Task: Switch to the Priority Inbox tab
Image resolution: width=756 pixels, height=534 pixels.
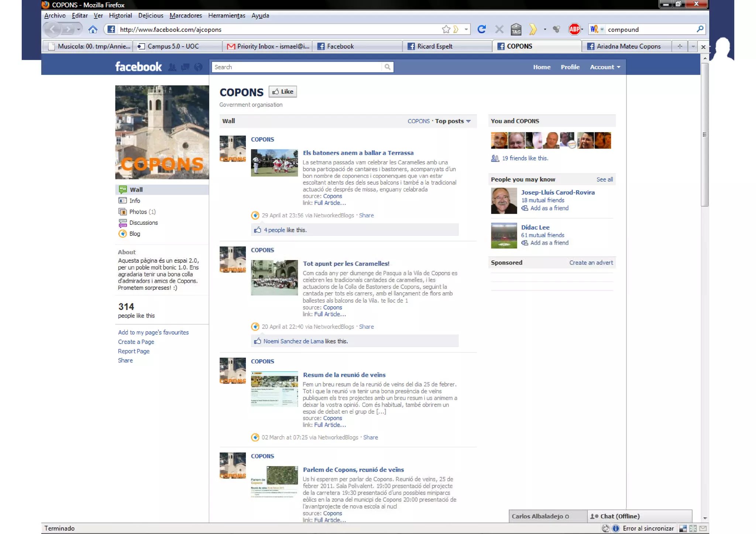Action: [267, 46]
